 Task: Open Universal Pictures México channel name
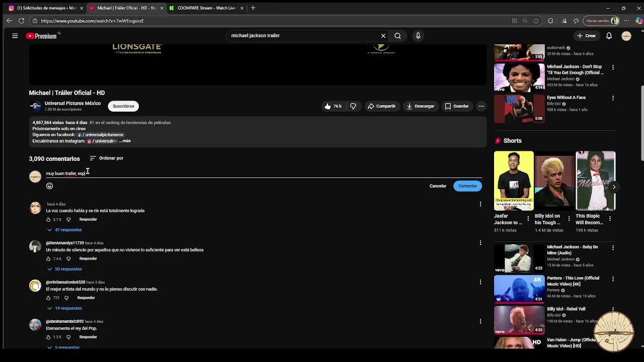point(72,103)
